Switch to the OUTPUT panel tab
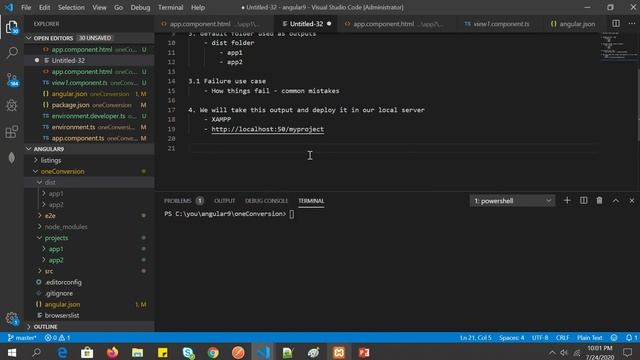Image resolution: width=640 pixels, height=360 pixels. coord(224,200)
